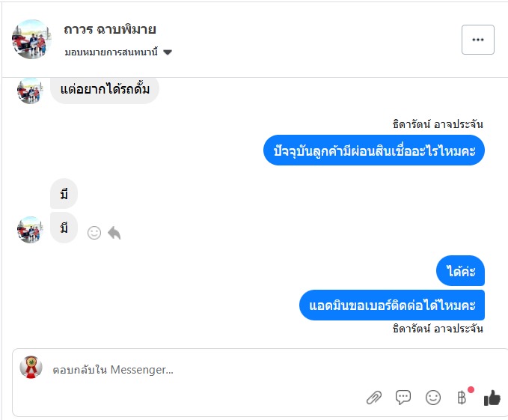Click the ปัจจุบันลูกค้ามีผ่อนสินเชื่ออะไรไหมคะ message

[x=374, y=151]
